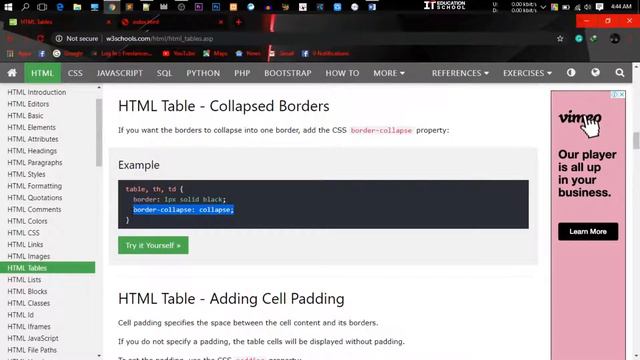The width and height of the screenshot is (640, 360).
Task: Select HOW TO in the top navigation
Action: (342, 73)
